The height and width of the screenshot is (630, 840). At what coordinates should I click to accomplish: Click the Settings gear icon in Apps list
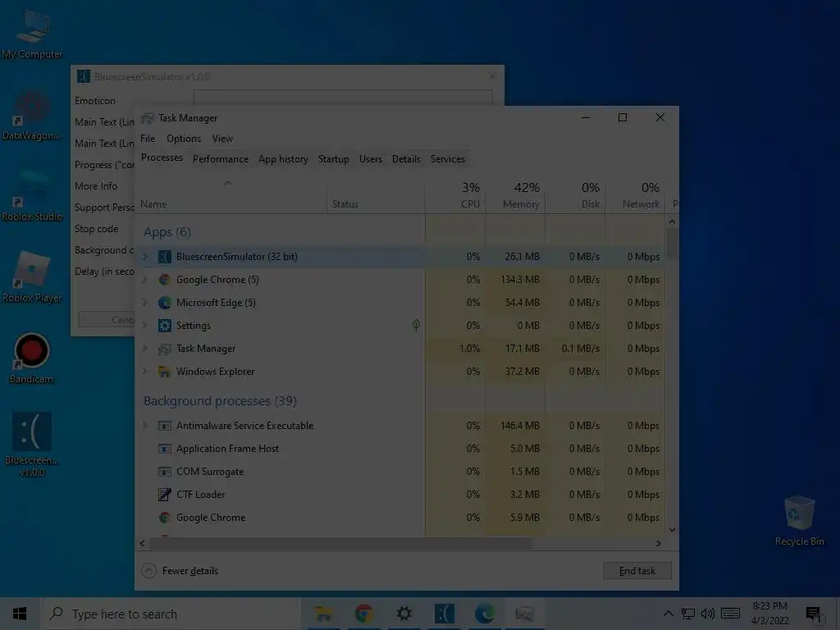164,326
